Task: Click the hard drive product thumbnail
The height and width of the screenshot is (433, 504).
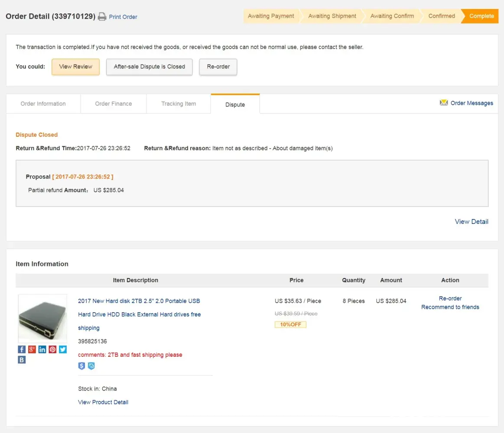Action: (42, 319)
